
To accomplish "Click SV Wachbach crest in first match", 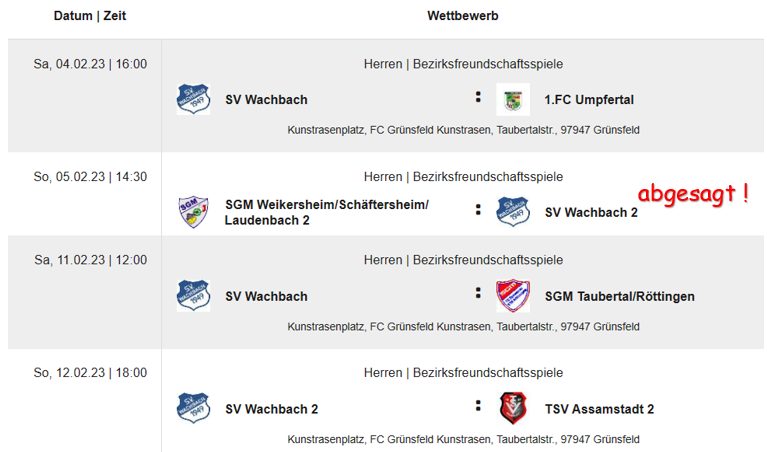I will [193, 99].
